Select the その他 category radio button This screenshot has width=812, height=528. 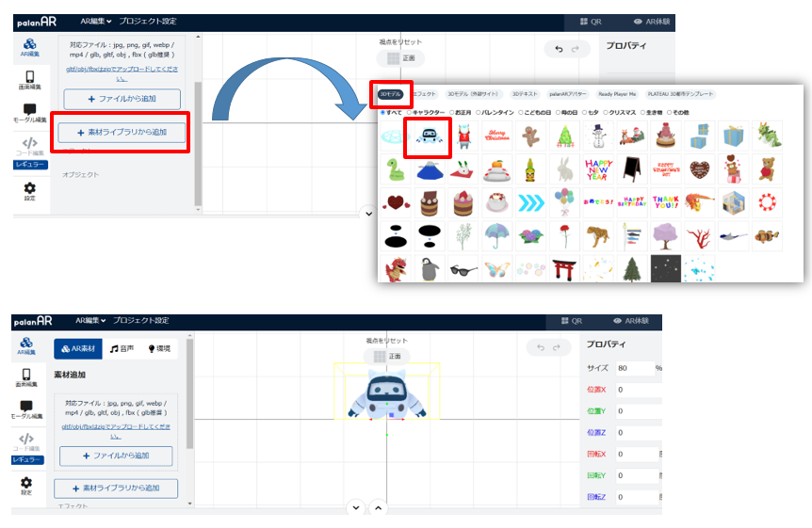click(x=670, y=112)
